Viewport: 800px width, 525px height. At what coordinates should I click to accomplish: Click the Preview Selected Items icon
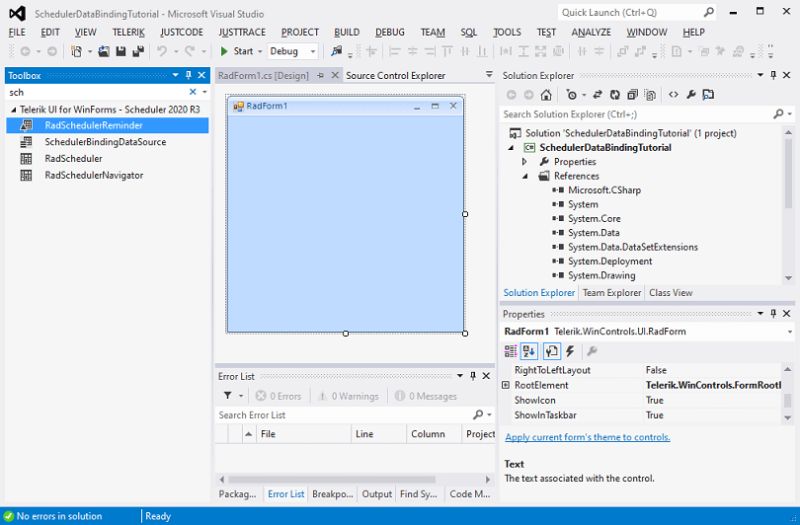pyautogui.click(x=708, y=95)
